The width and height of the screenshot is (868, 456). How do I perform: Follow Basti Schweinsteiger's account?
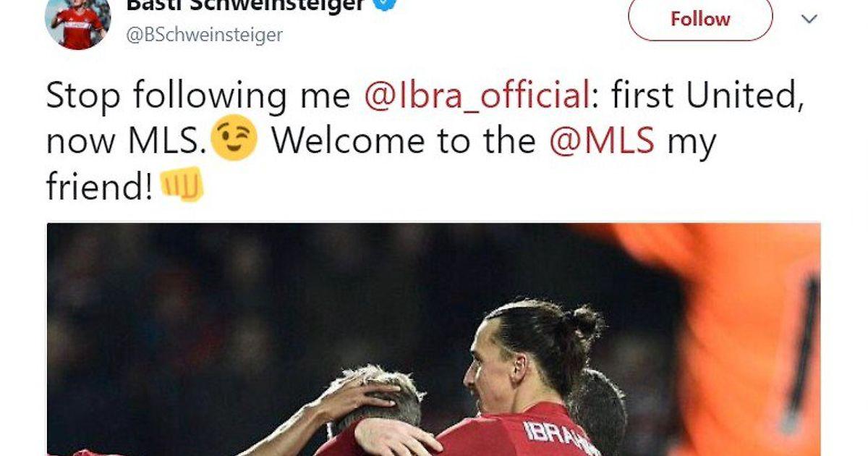699,18
